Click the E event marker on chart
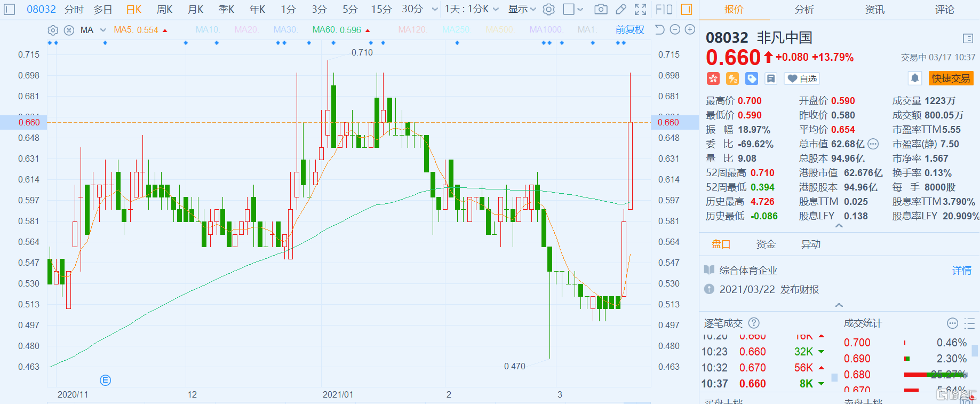 click(x=105, y=380)
